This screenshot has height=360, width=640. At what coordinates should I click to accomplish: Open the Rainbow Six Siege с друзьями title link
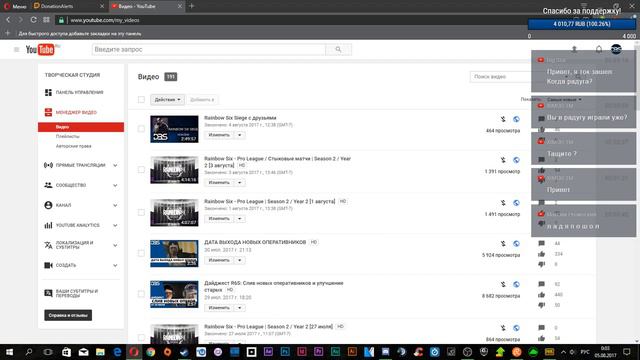(x=240, y=118)
